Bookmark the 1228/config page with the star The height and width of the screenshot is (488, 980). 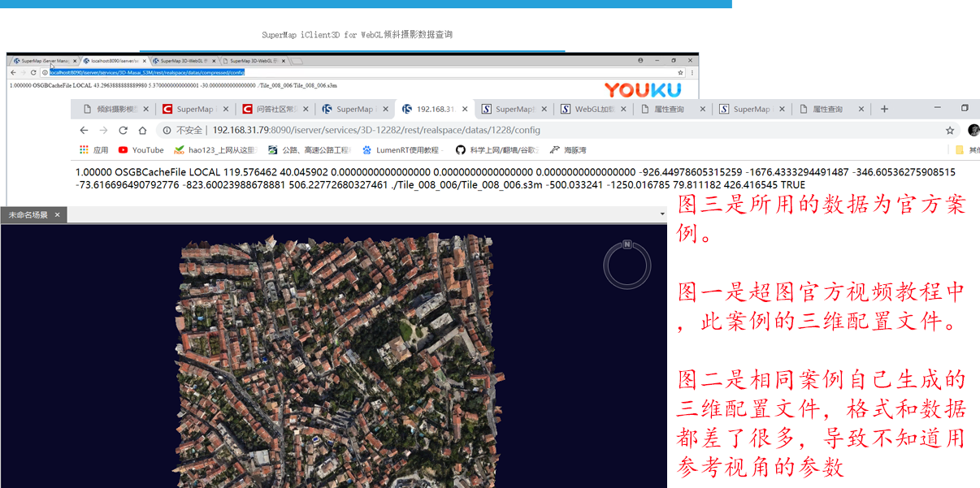950,130
